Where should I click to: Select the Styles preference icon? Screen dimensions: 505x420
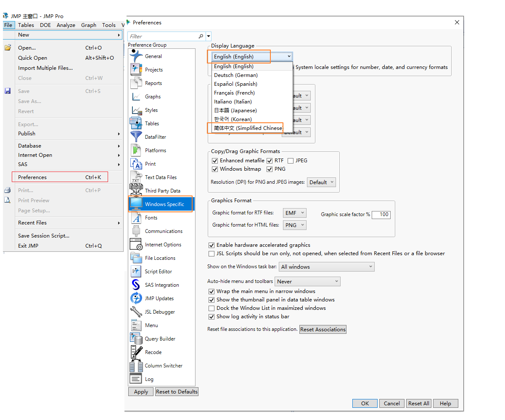pyautogui.click(x=136, y=110)
